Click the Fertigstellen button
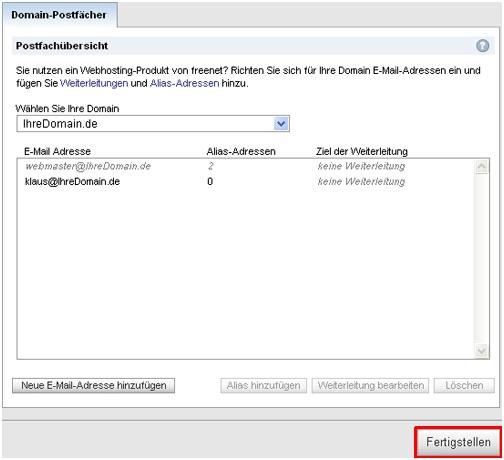Screen dimensions: 504x460 [458, 442]
